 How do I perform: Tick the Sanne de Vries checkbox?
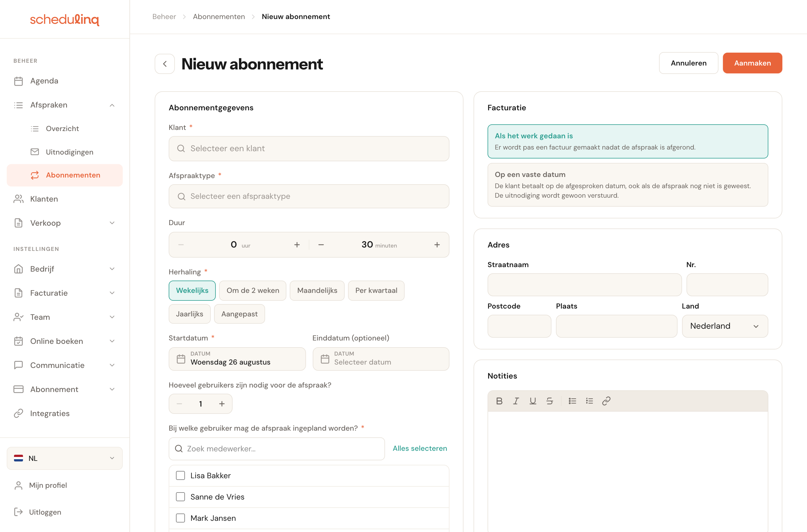coord(180,497)
